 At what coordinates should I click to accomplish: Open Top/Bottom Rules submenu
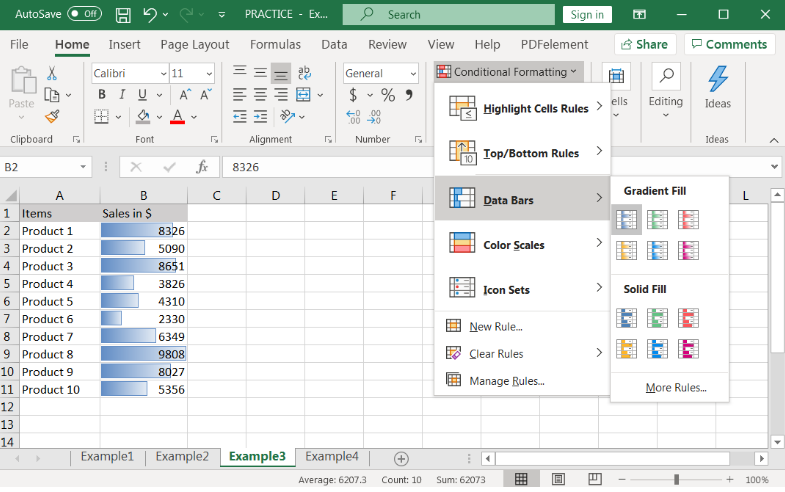(x=523, y=153)
